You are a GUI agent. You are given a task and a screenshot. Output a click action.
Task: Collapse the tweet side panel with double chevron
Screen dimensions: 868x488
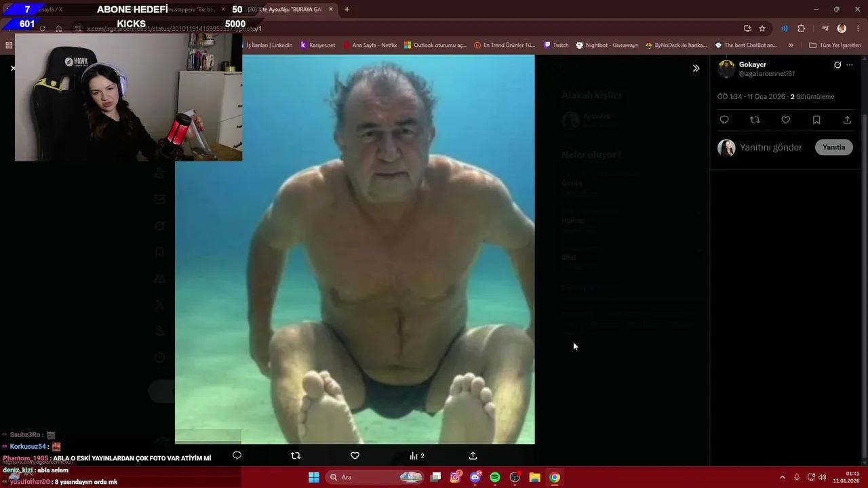click(696, 68)
